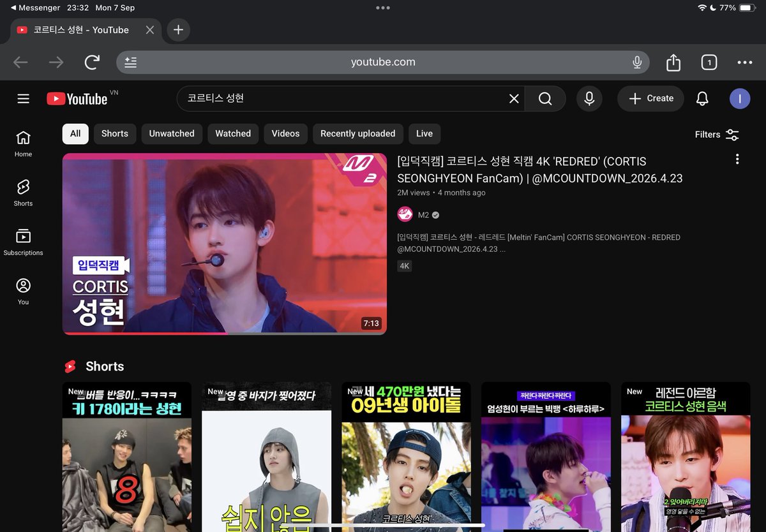The height and width of the screenshot is (532, 766).
Task: Close the 코르티스 성현 YouTube tab
Action: (x=149, y=30)
